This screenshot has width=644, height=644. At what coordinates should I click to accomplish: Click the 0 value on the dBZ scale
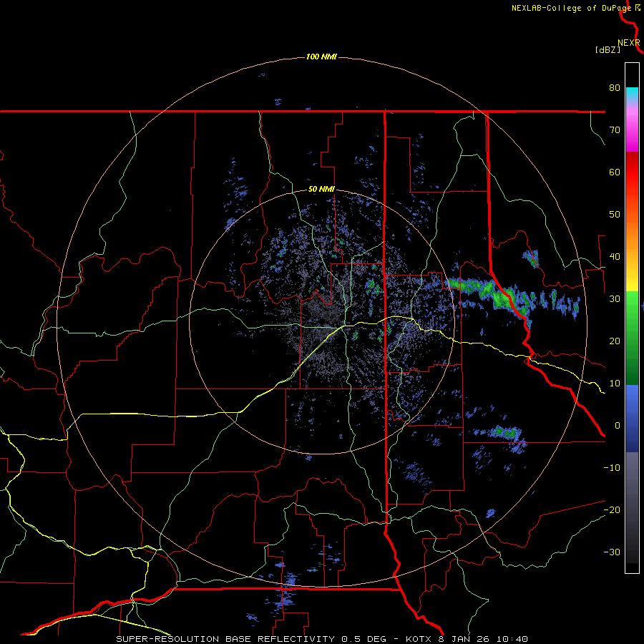[618, 426]
